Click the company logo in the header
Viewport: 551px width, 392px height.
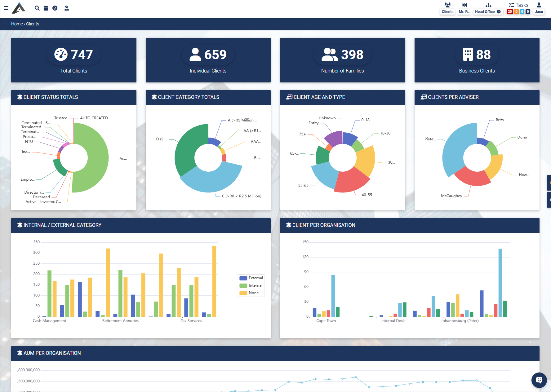click(19, 8)
